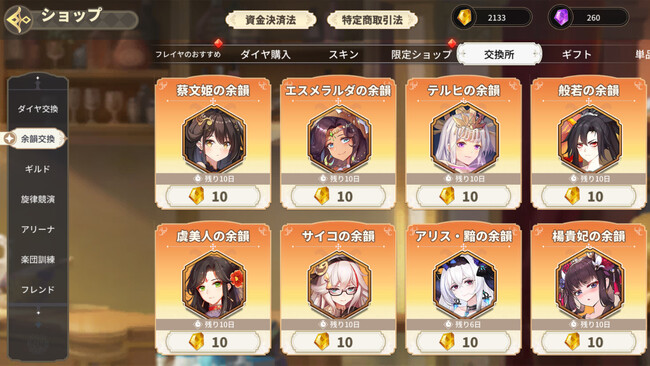
Task: Open the 特定商取引法 notice
Action: [x=372, y=20]
